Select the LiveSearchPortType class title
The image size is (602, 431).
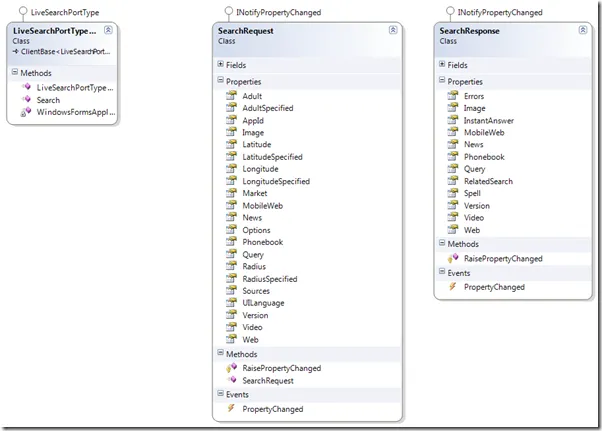pos(54,31)
